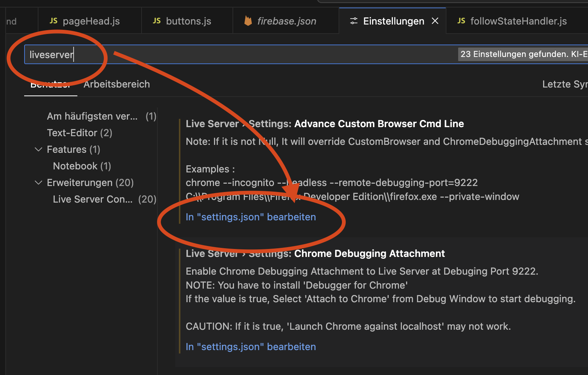588x375 pixels.
Task: Click the JS icon on pageHead.js tab
Action: pyautogui.click(x=54, y=21)
